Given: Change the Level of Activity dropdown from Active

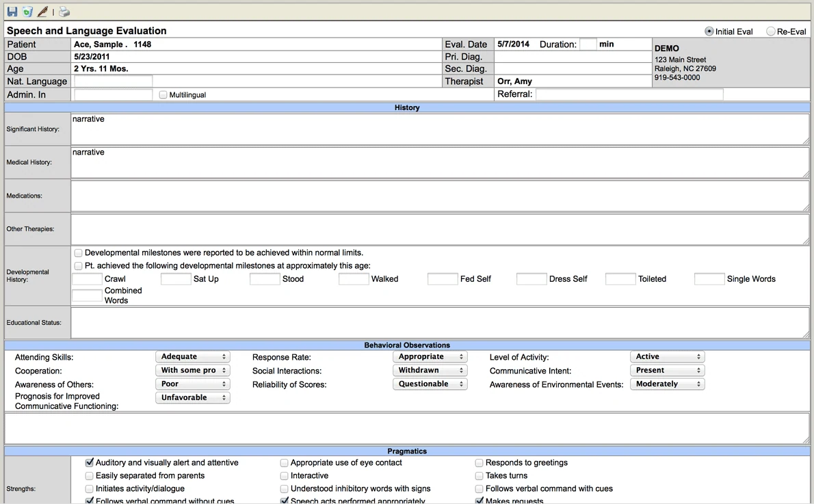Looking at the screenshot, I should tap(667, 356).
